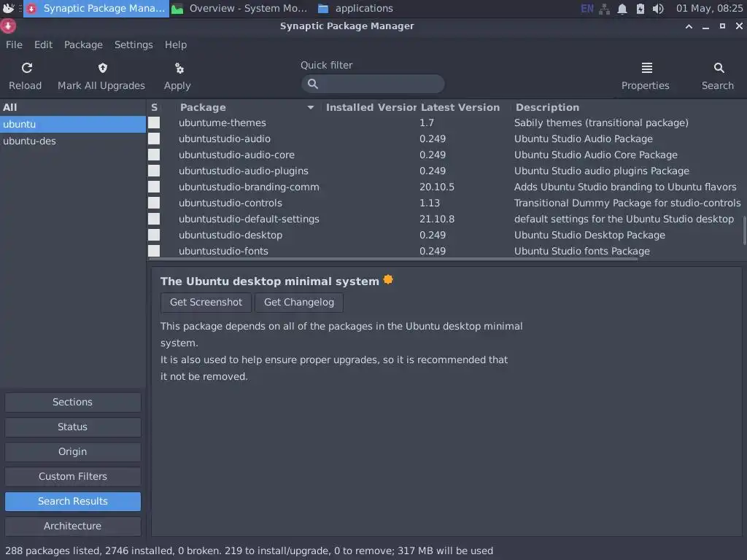Roll up window with the up-arrow button
The image size is (747, 560).
pyautogui.click(x=689, y=26)
